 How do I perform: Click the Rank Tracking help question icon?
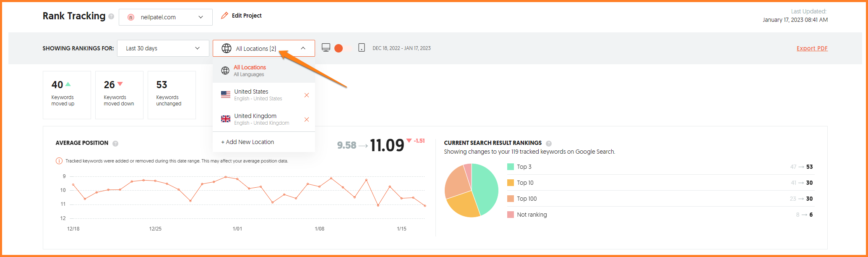[111, 16]
